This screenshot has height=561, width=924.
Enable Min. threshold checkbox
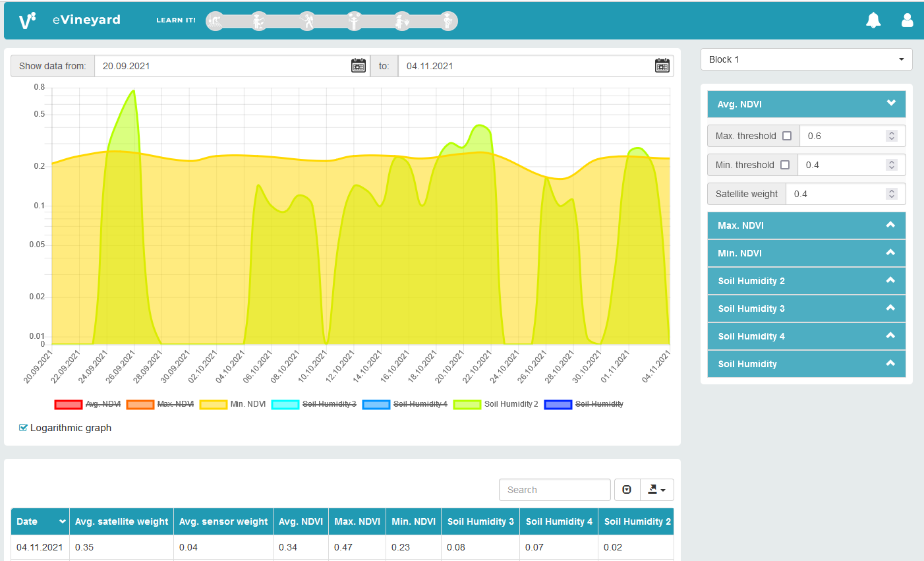785,165
